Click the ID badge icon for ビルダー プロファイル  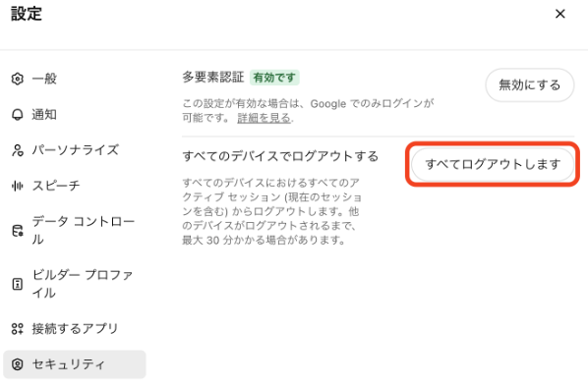pyautogui.click(x=18, y=284)
